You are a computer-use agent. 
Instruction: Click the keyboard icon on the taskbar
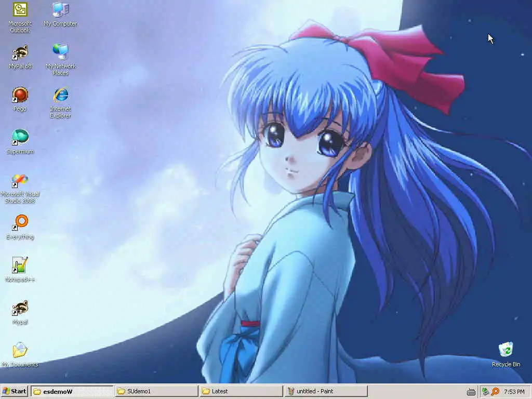[471, 392]
